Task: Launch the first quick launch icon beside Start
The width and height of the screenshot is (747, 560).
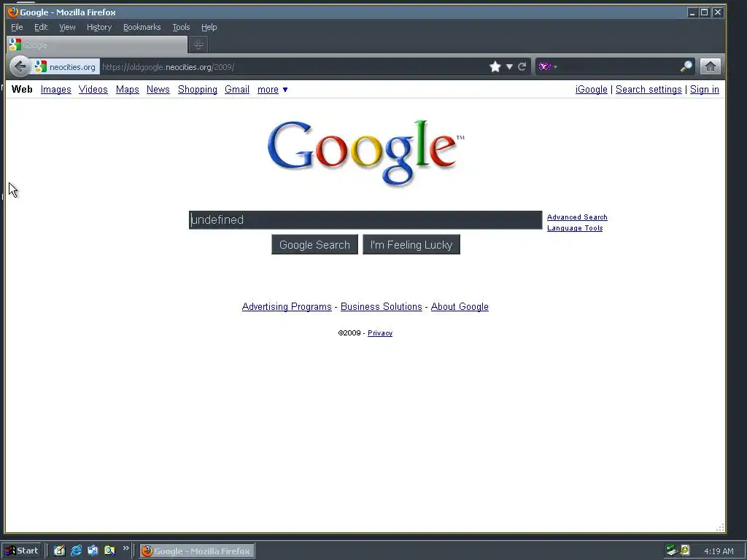Action: pyautogui.click(x=60, y=551)
